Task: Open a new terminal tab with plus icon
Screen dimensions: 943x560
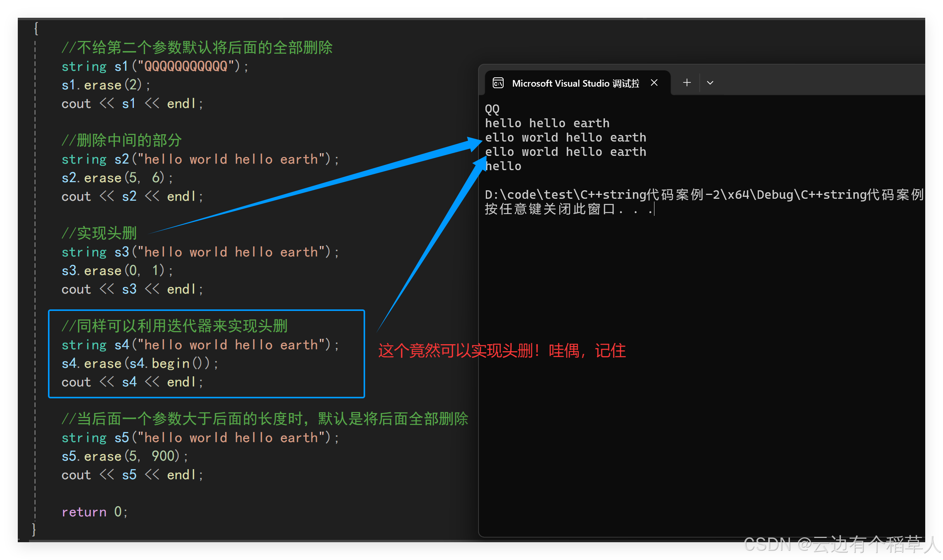Action: pyautogui.click(x=687, y=83)
